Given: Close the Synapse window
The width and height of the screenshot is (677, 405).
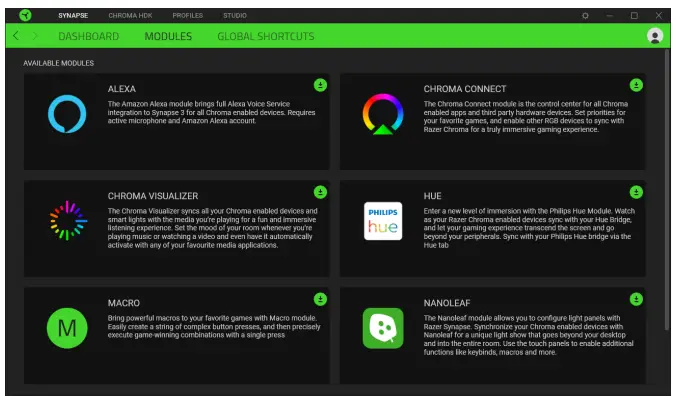Looking at the screenshot, I should 658,16.
